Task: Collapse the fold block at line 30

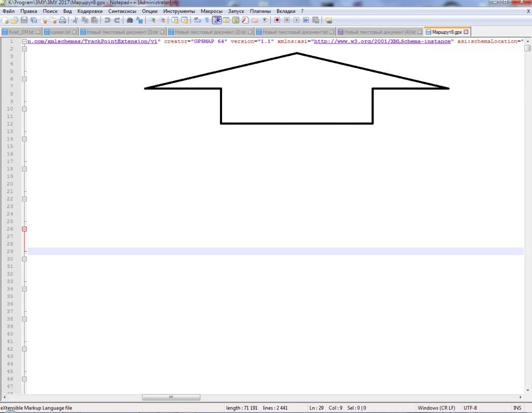Action: [24, 259]
